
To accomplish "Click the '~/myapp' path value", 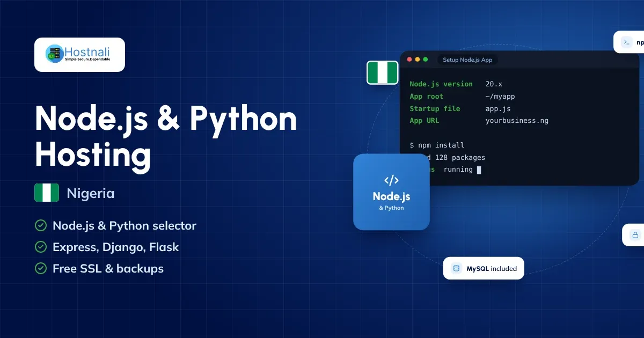I will tap(500, 97).
